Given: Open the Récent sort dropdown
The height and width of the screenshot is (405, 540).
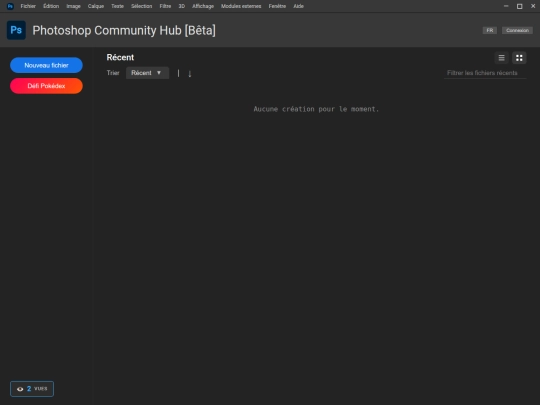Looking at the screenshot, I should [x=147, y=73].
